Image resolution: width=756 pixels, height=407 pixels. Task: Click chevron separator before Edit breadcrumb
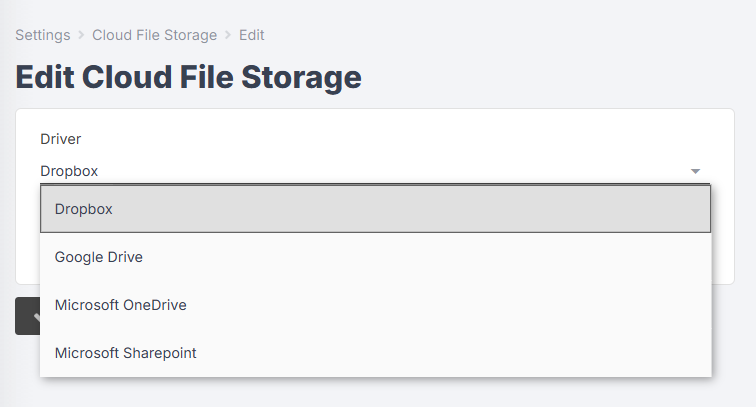[228, 35]
